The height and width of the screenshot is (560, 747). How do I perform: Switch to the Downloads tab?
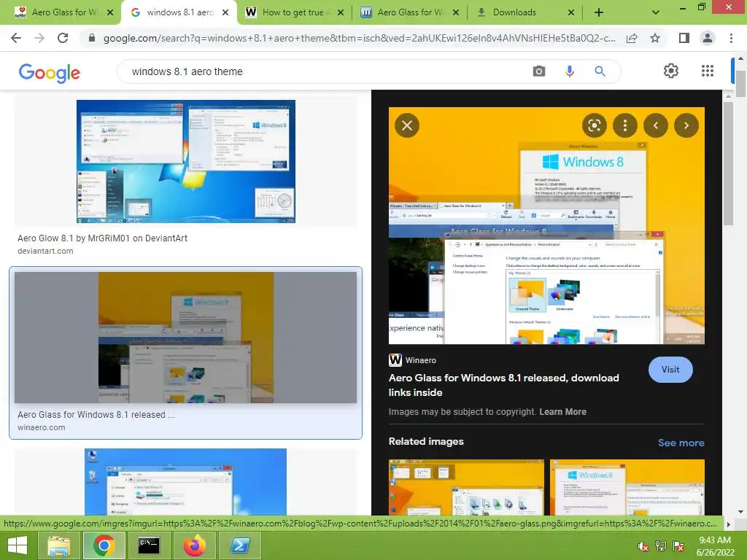click(x=524, y=12)
